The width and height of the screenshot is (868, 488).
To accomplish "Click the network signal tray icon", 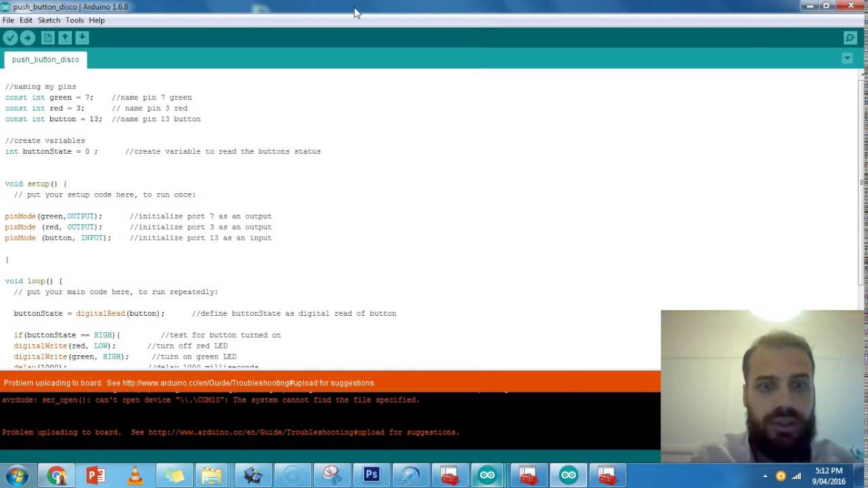I will coord(796,476).
